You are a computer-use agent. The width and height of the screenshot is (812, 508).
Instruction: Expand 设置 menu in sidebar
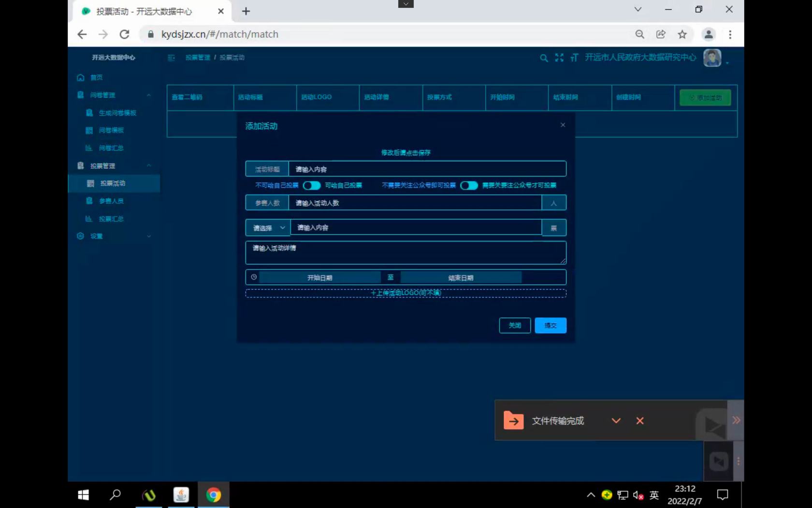(x=114, y=236)
